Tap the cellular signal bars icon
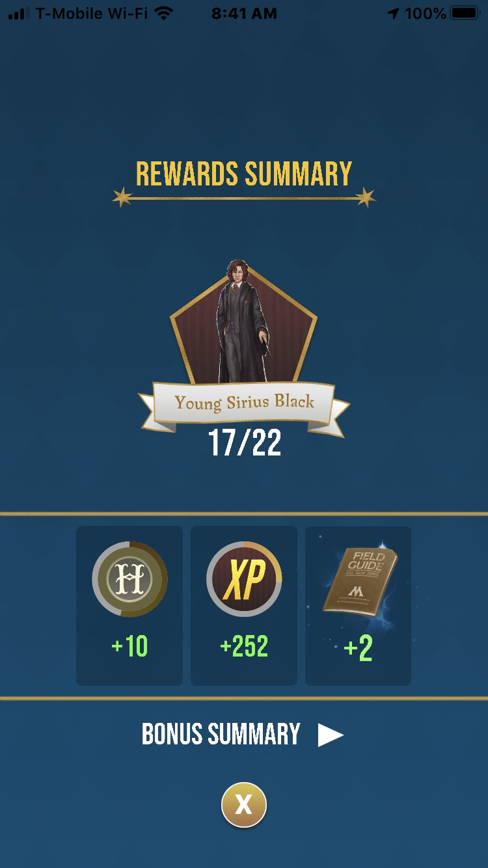 click(x=19, y=13)
